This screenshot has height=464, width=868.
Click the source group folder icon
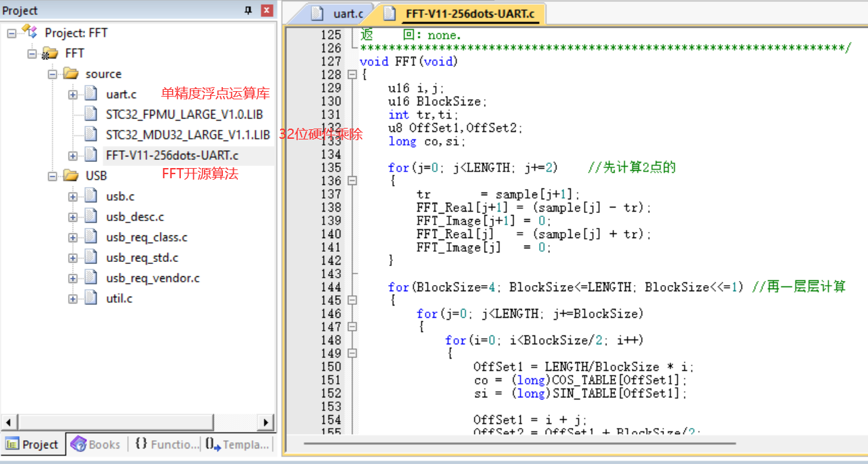(71, 73)
